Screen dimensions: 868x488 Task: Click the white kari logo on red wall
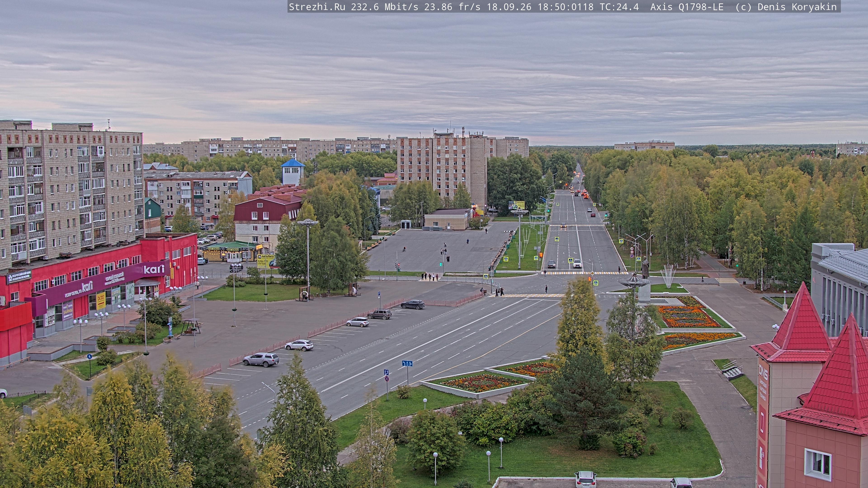click(x=154, y=269)
